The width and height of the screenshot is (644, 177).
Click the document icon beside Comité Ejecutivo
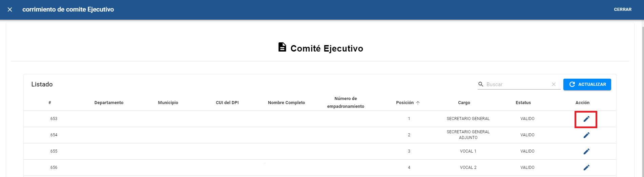coord(282,47)
